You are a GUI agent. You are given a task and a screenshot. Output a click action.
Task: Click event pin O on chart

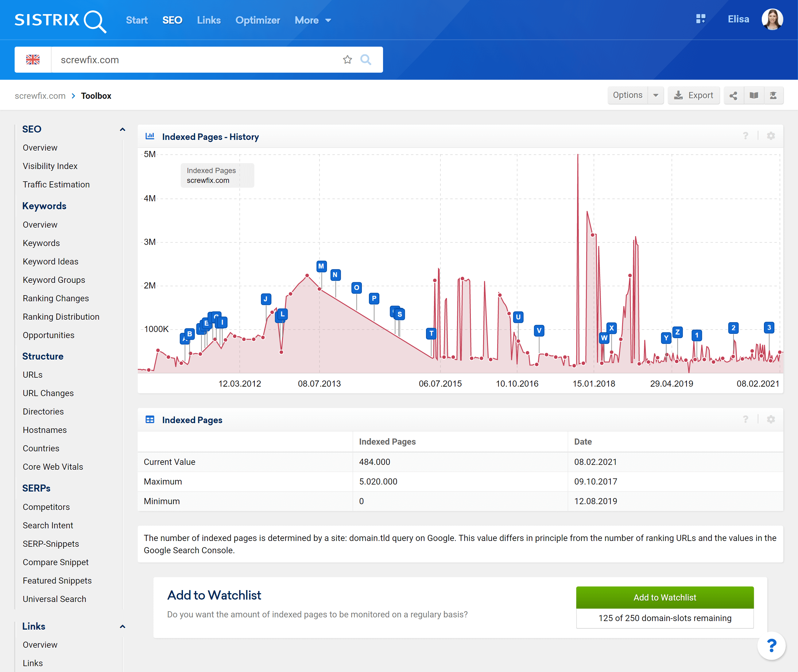(356, 288)
